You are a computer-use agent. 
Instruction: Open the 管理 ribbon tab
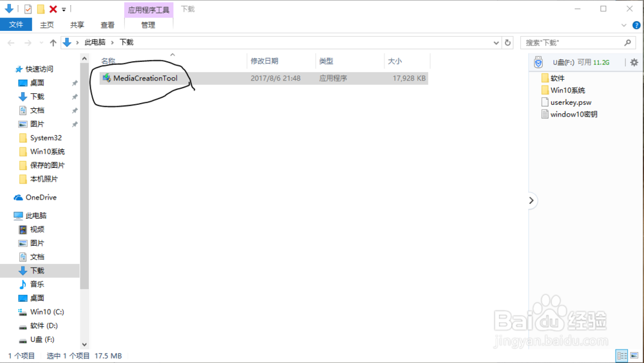[x=148, y=25]
